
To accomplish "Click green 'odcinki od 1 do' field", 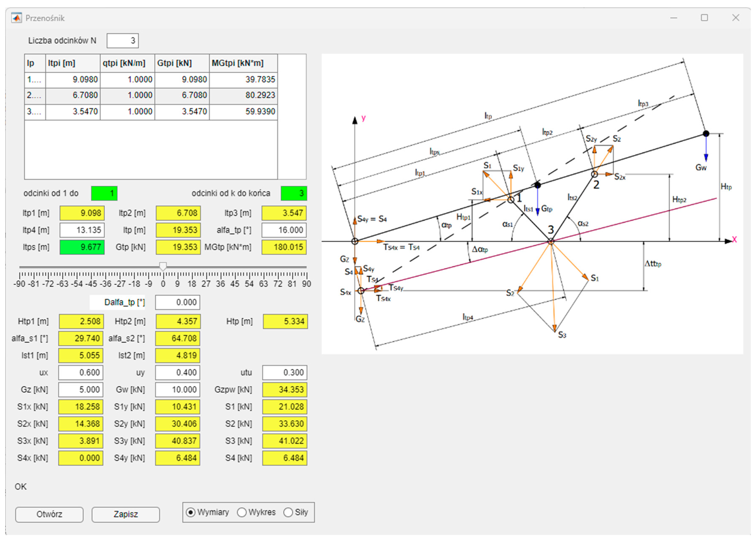I will (x=104, y=193).
